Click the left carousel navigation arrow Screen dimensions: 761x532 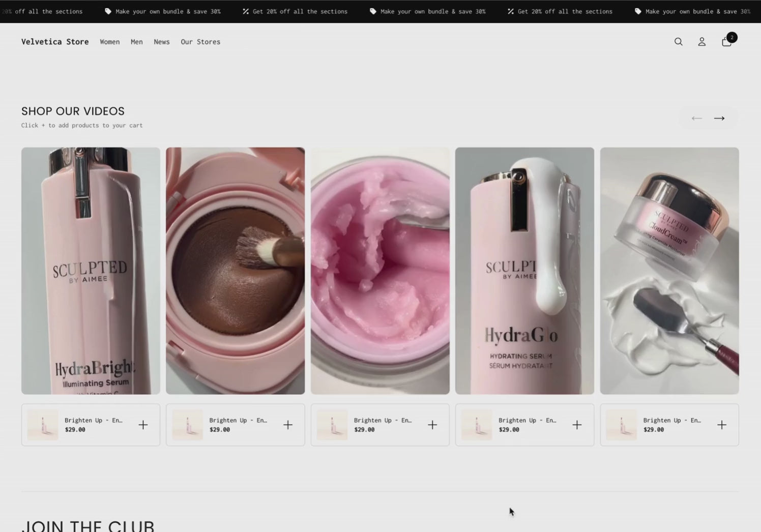(696, 118)
